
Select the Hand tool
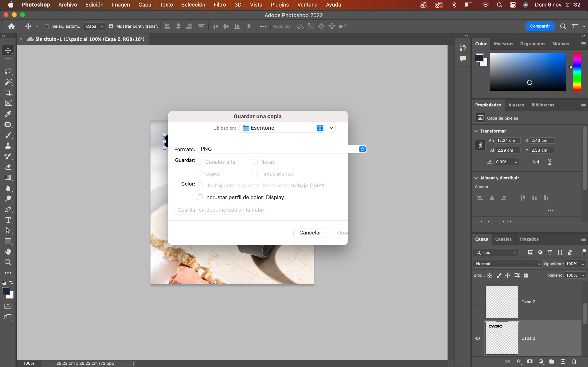pyautogui.click(x=8, y=252)
